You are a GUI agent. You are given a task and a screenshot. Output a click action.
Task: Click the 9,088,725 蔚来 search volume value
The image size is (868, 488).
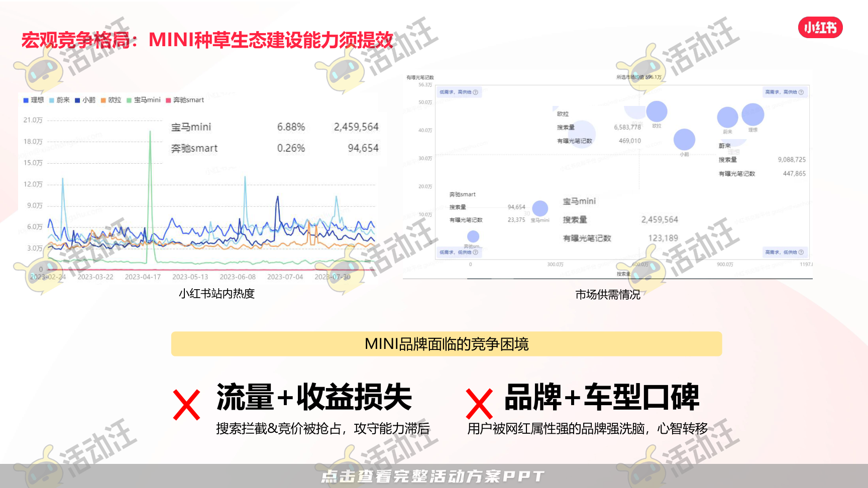click(x=792, y=160)
